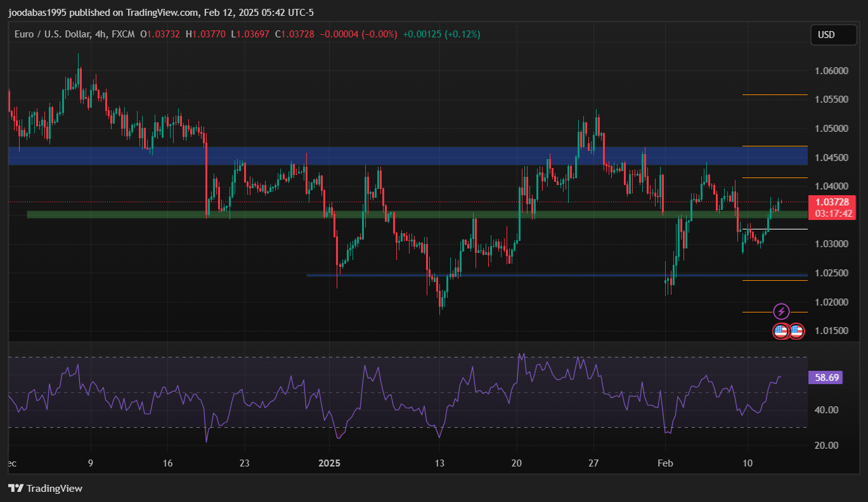Click the Euro / U.S. Dollar symbol title

(53, 34)
